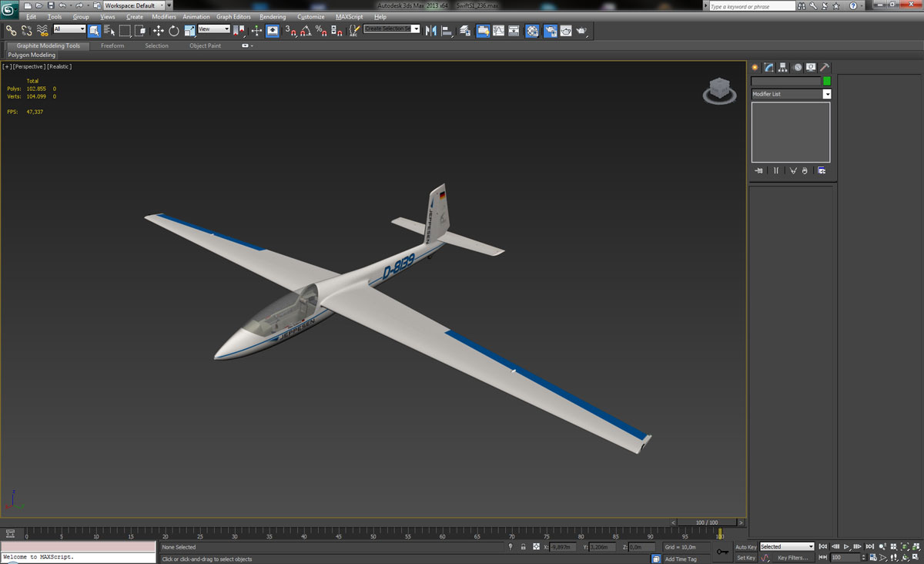Switch to the Freeform ribbon tab
The height and width of the screenshot is (564, 924).
coord(112,46)
